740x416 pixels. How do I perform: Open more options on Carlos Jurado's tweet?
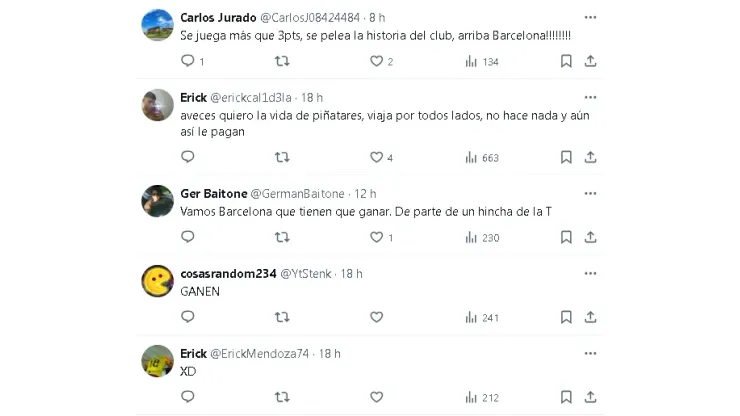tap(590, 17)
